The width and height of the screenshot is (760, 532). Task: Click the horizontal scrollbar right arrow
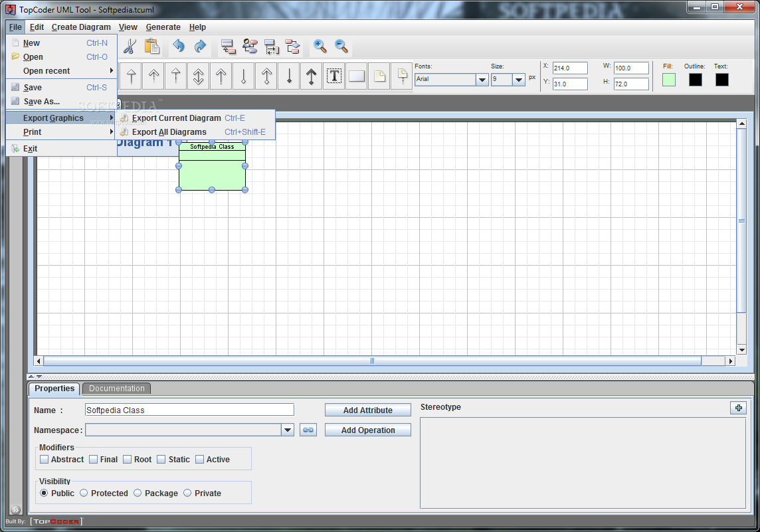tap(730, 361)
